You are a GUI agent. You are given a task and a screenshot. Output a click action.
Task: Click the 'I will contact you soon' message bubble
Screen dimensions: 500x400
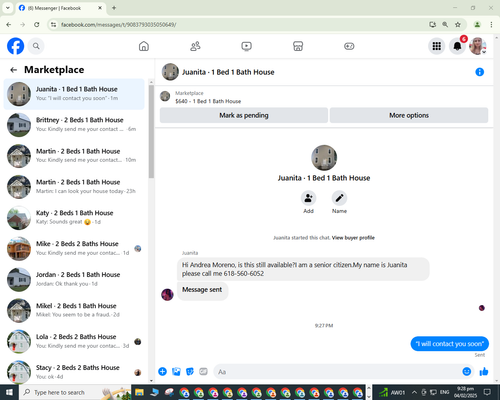(x=450, y=344)
